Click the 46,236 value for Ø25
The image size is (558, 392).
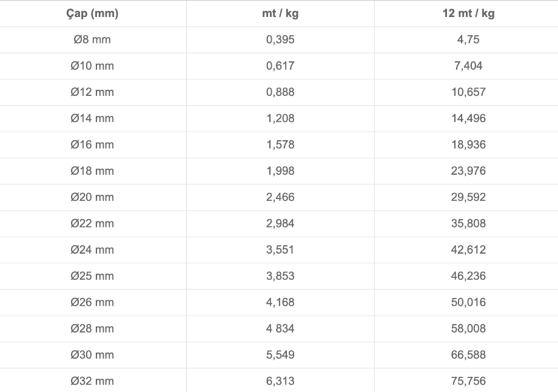click(x=468, y=276)
